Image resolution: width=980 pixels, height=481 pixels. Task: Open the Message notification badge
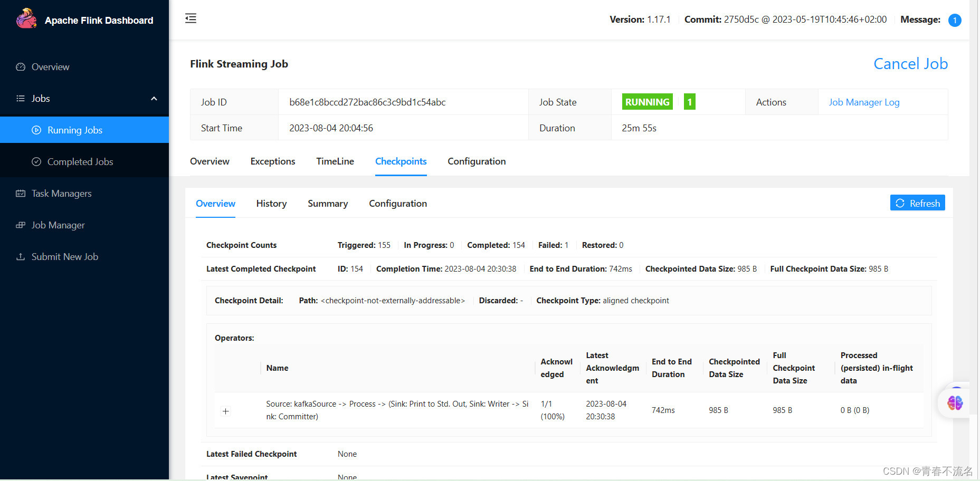coord(955,20)
